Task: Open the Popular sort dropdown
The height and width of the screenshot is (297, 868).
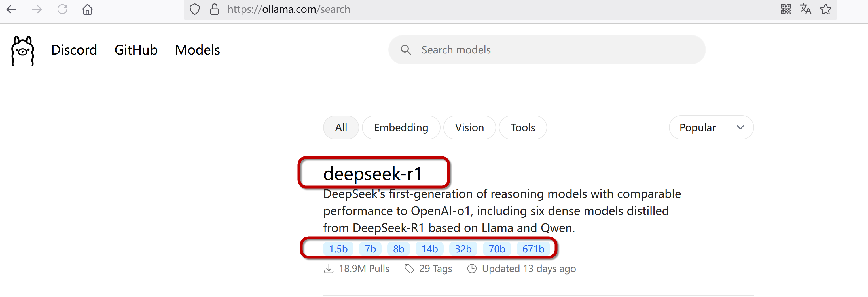Action: (711, 127)
